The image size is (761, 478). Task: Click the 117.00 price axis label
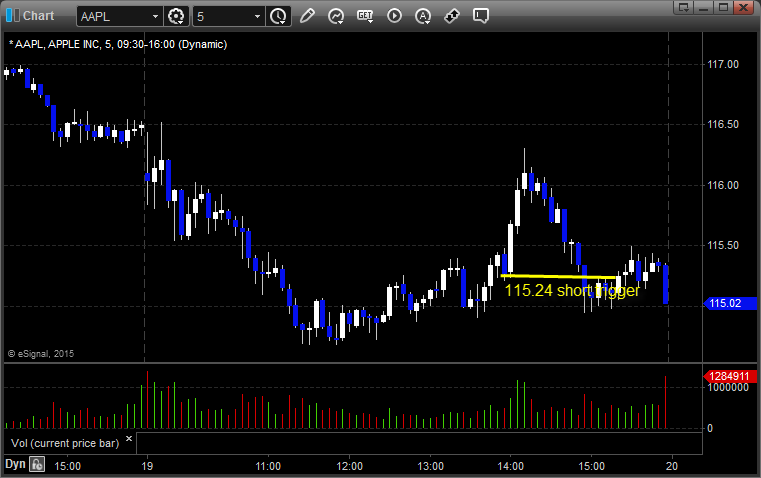723,64
